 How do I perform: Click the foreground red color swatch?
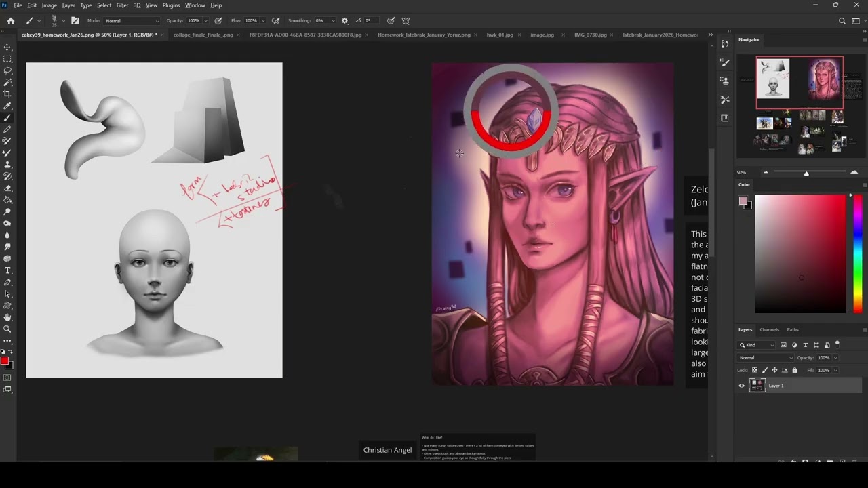(4, 361)
